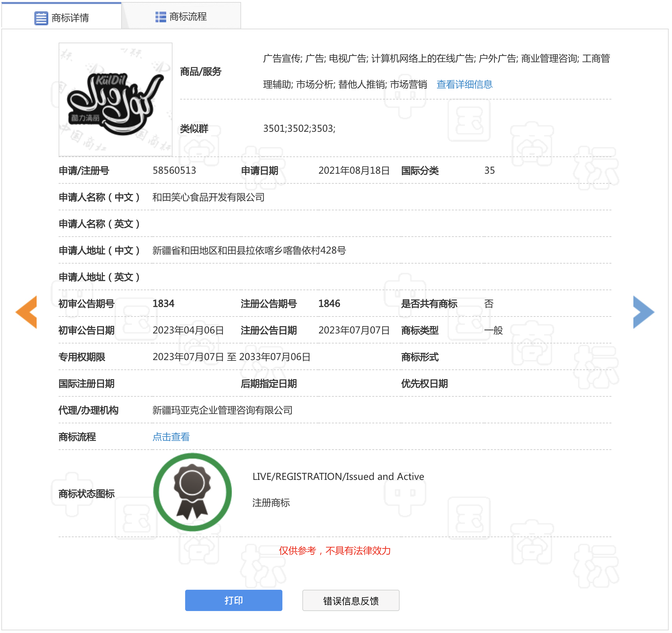This screenshot has height=633, width=672.
Task: Click the 商标详情 tab document icon
Action: tap(41, 18)
